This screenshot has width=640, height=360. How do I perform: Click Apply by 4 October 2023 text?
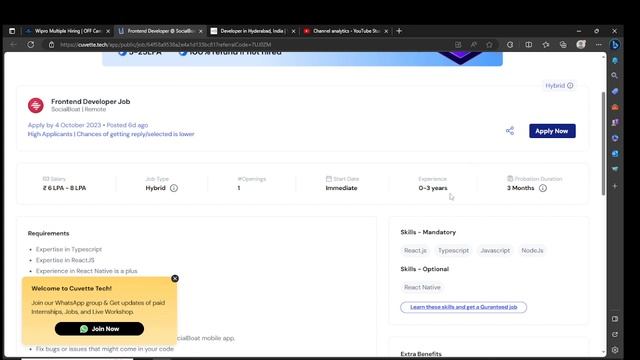tap(64, 125)
